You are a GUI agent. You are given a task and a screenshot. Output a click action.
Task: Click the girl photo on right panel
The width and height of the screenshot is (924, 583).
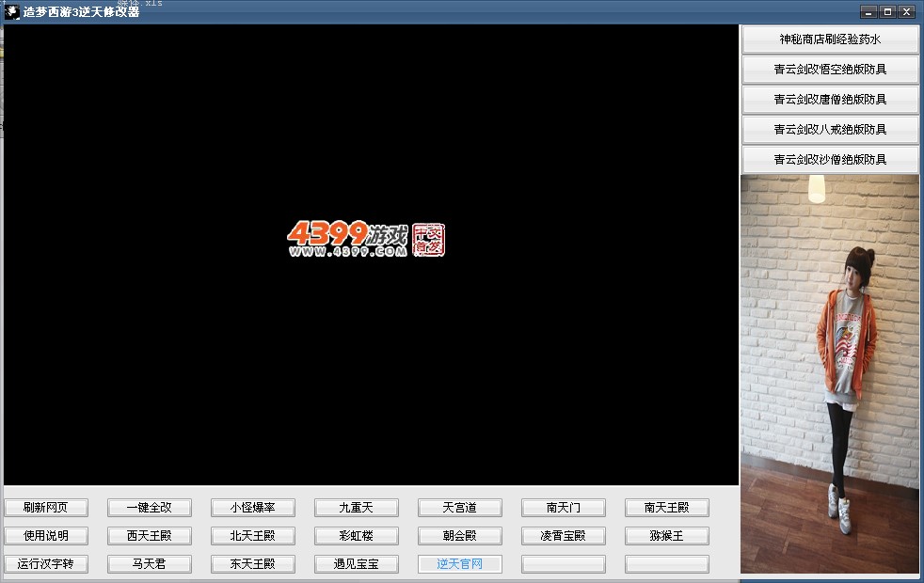(x=830, y=374)
